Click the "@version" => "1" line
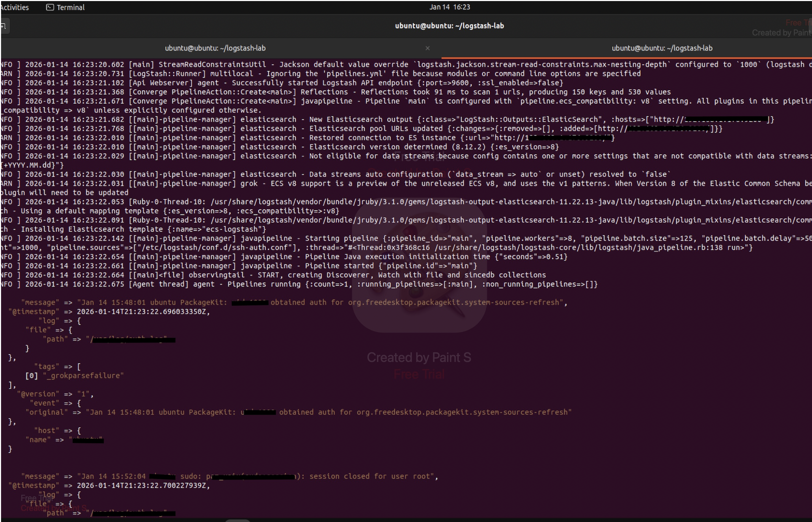 tap(55, 394)
